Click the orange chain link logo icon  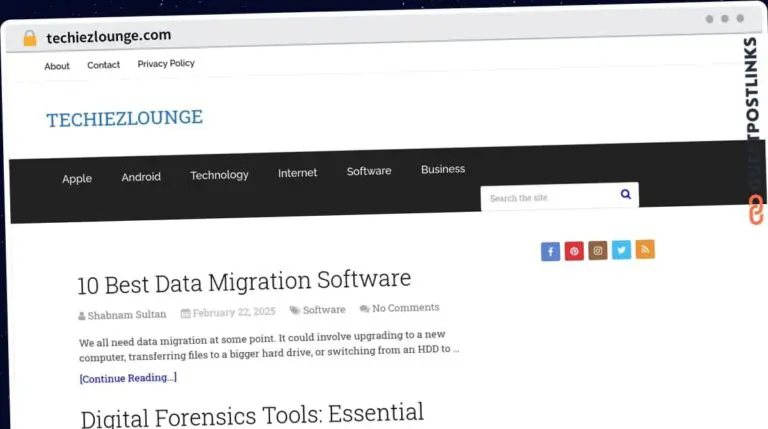click(x=756, y=210)
